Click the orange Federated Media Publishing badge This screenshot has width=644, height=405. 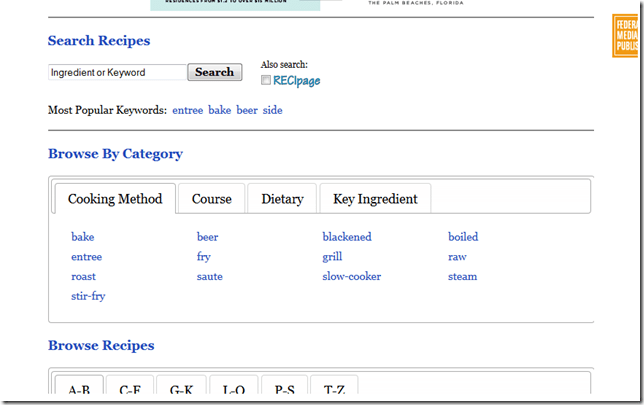click(625, 37)
